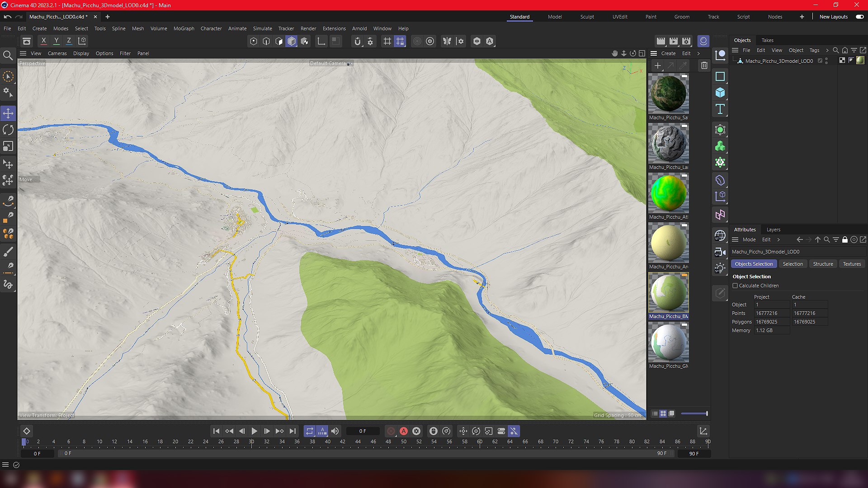The image size is (868, 488).
Task: Click the Textures tab button
Action: coord(852,264)
